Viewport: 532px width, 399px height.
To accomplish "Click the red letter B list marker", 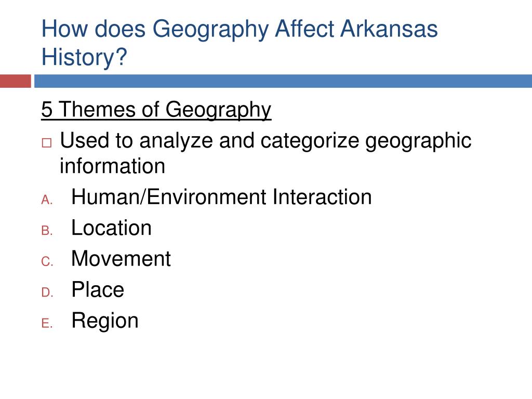I will [47, 231].
